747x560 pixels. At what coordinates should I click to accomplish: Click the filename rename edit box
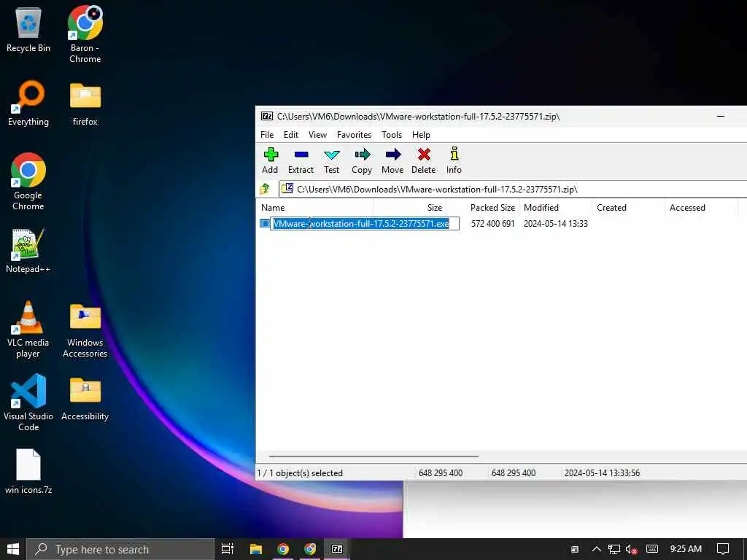pyautogui.click(x=365, y=223)
